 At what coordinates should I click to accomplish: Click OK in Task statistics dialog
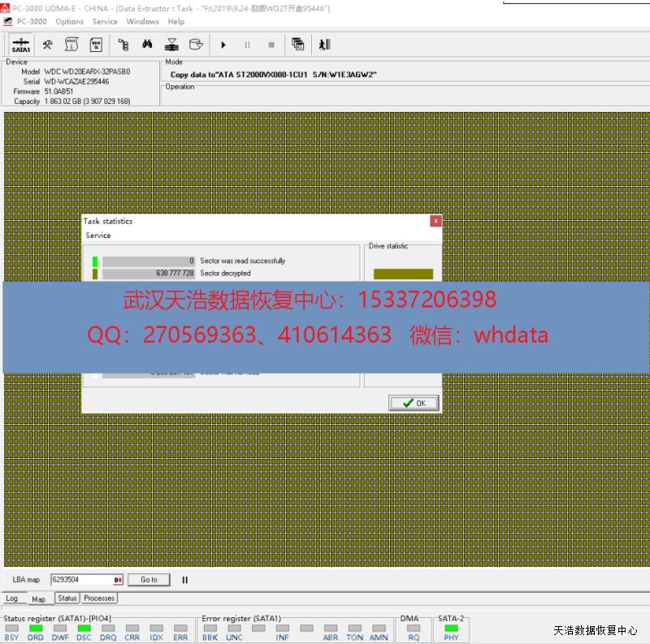[414, 403]
